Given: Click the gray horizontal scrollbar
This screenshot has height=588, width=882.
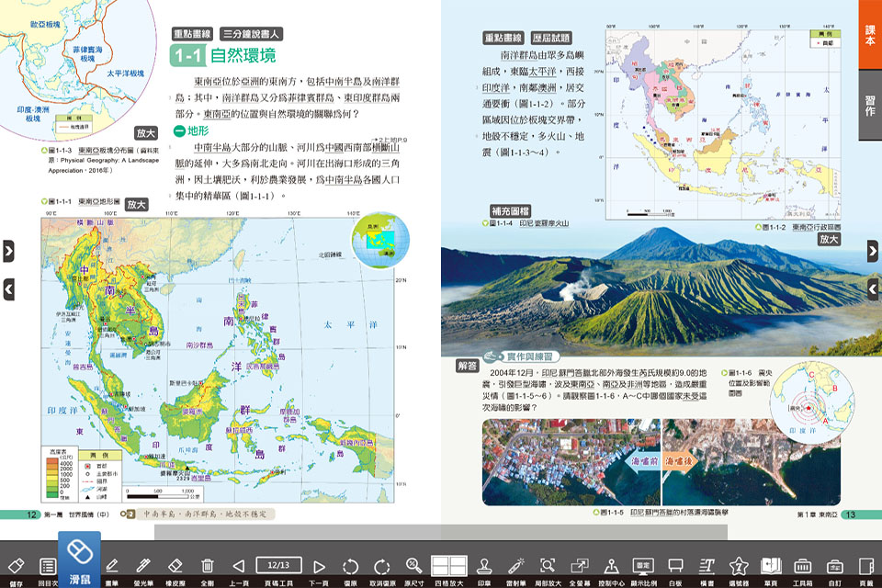Looking at the screenshot, I should tap(441, 532).
